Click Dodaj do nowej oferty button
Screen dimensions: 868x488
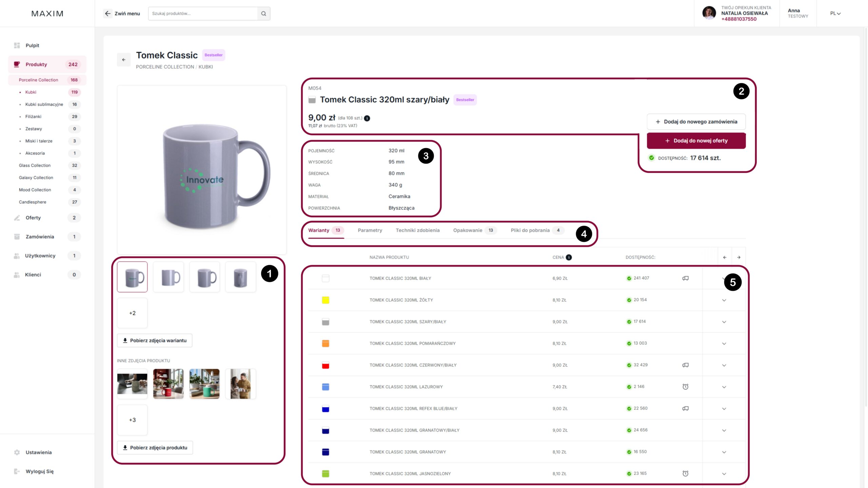tap(696, 141)
